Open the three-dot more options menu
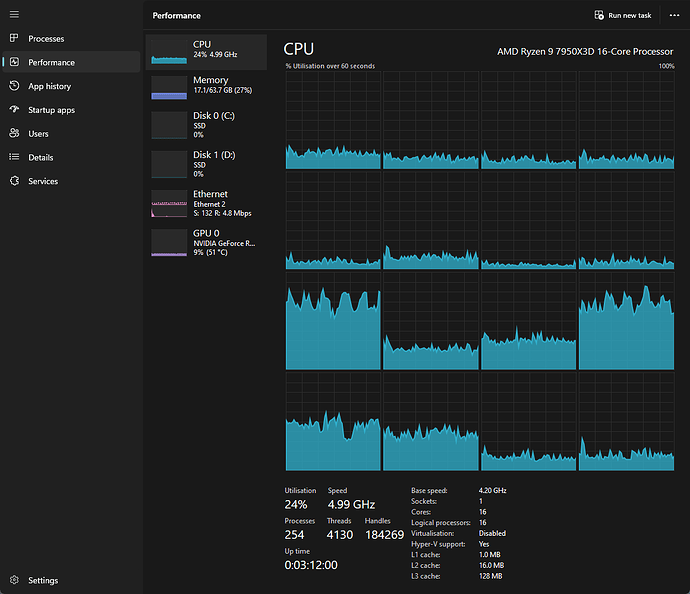 (674, 15)
